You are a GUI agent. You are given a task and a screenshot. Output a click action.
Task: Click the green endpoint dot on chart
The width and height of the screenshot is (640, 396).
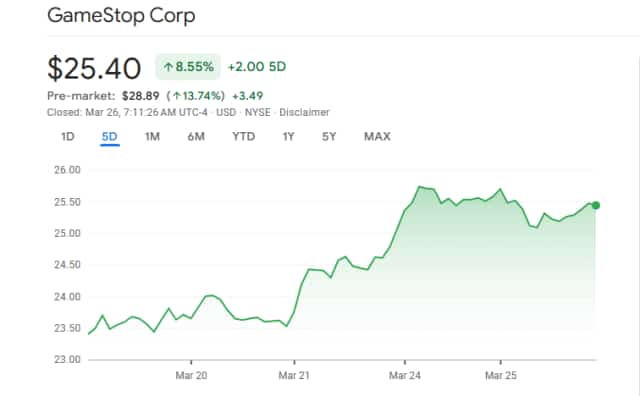click(596, 205)
